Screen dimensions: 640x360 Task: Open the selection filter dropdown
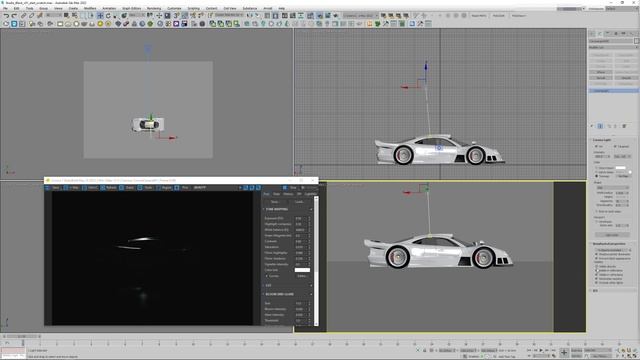coord(54,16)
